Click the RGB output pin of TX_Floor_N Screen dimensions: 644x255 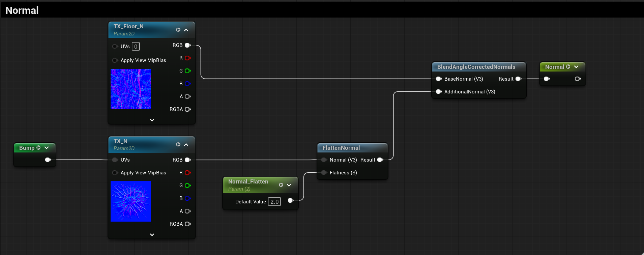point(188,45)
